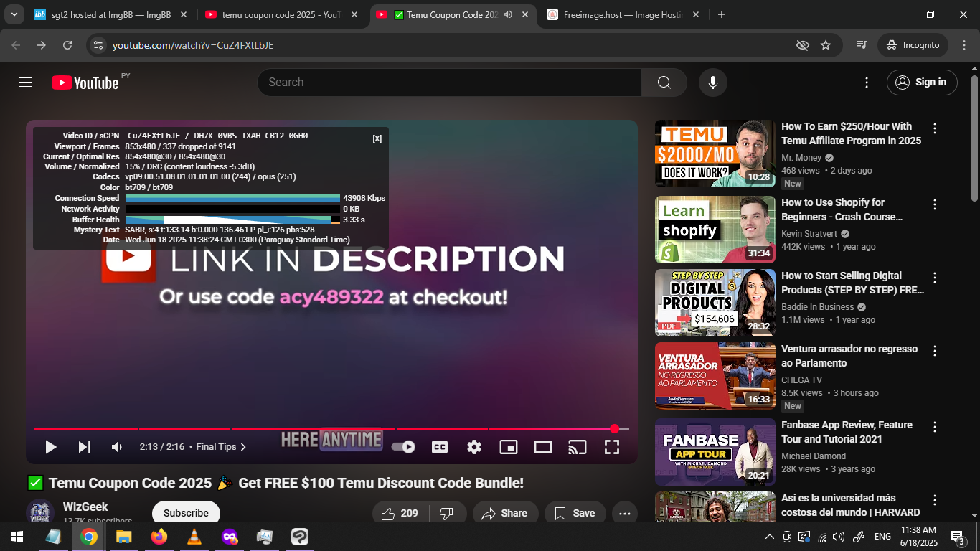Image resolution: width=980 pixels, height=551 pixels.
Task: Enter full screen mode
Action: coord(612,447)
